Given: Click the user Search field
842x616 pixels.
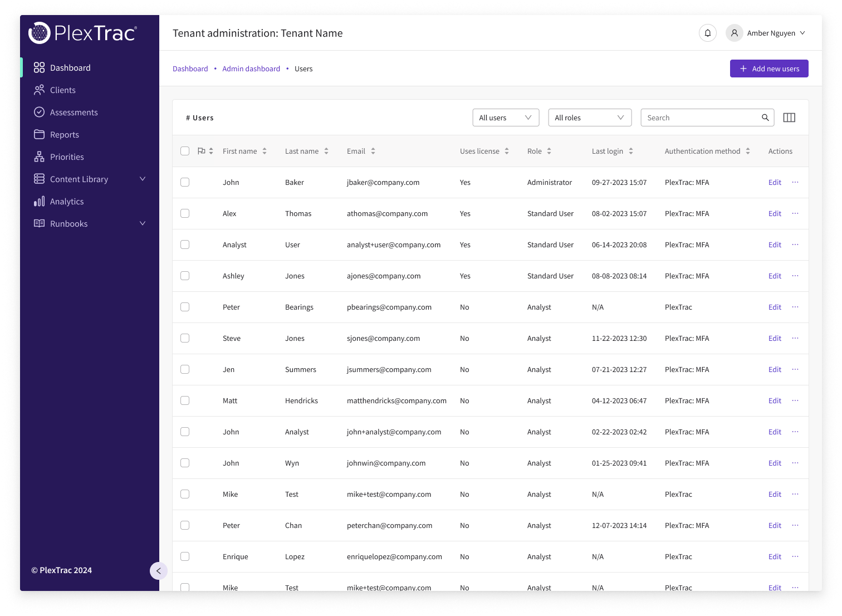Looking at the screenshot, I should 707,118.
